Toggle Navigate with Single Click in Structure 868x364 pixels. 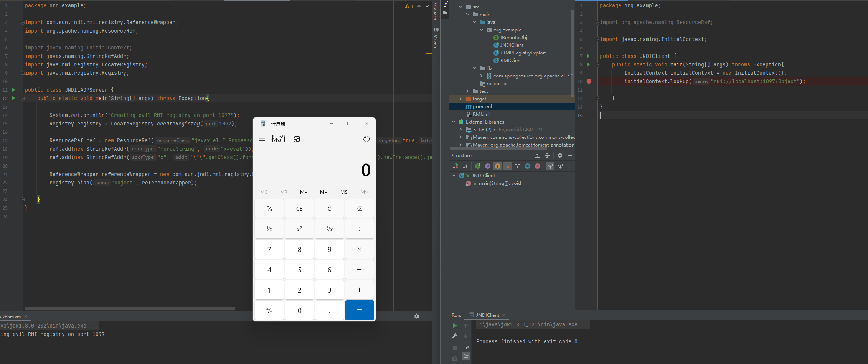pyautogui.click(x=560, y=166)
